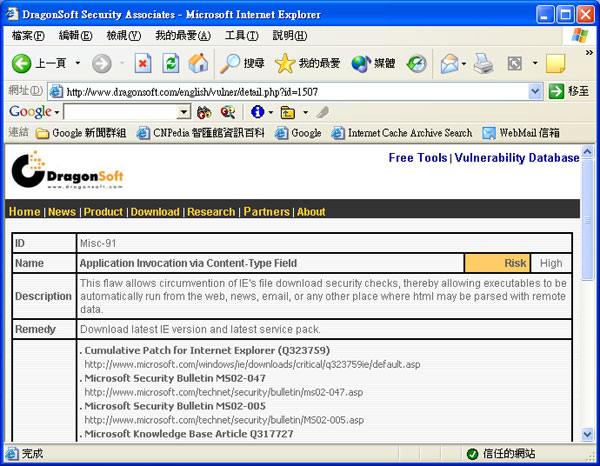Open the Vulnerability Database link
600x466 pixels.
517,158
